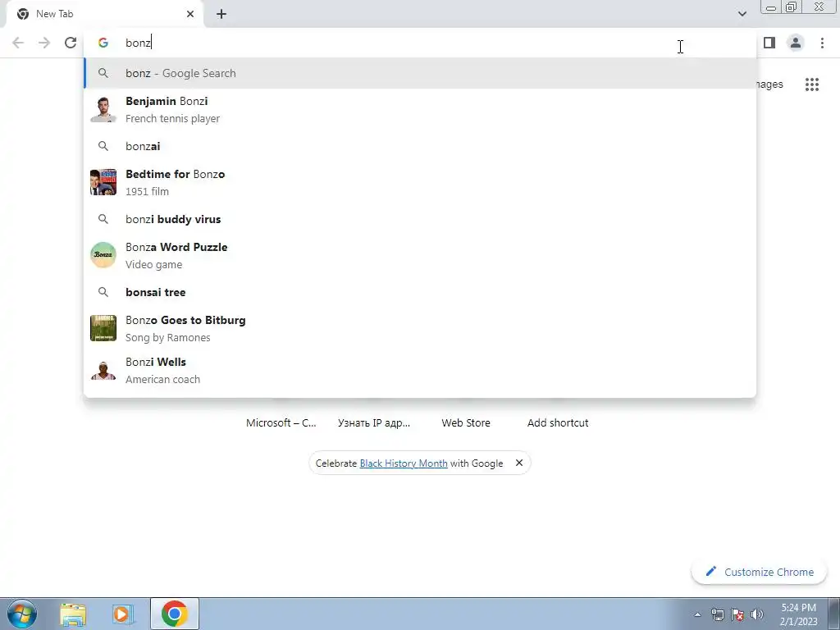Open the Google apps grid
Screen dimensions: 840x630
pyautogui.click(x=812, y=84)
